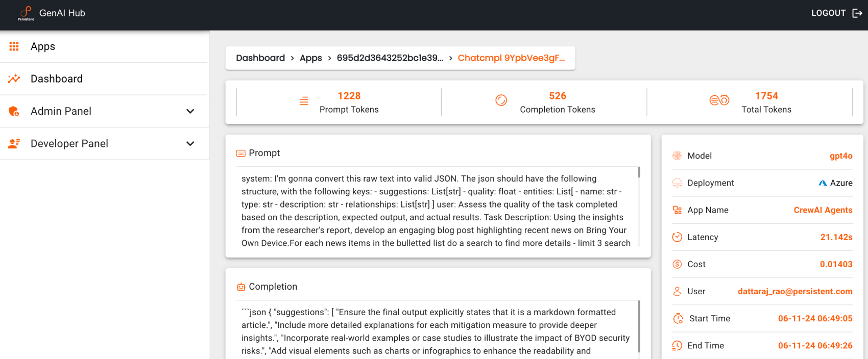Screen dimensions: 868x359
Task: Click the Completion Tokens circle icon
Action: point(501,100)
